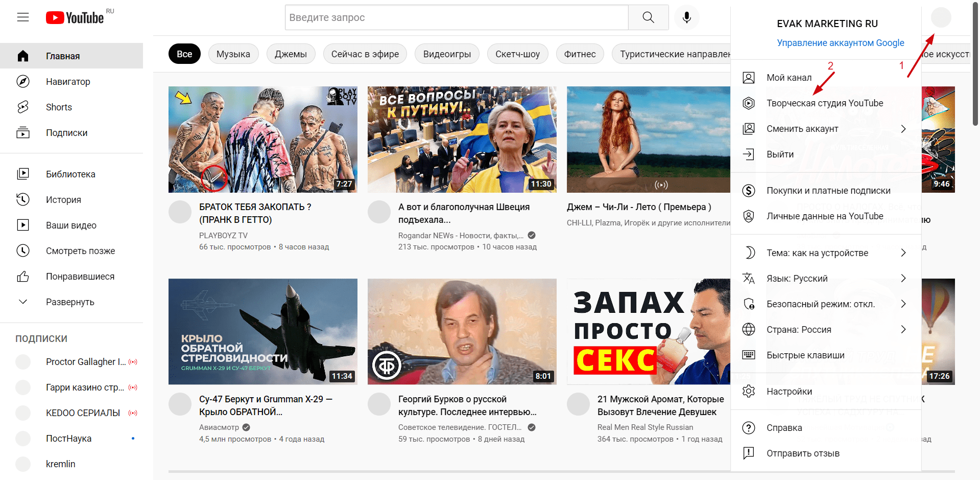
Task: Click the page vertical scrollbar
Action: tap(975, 64)
